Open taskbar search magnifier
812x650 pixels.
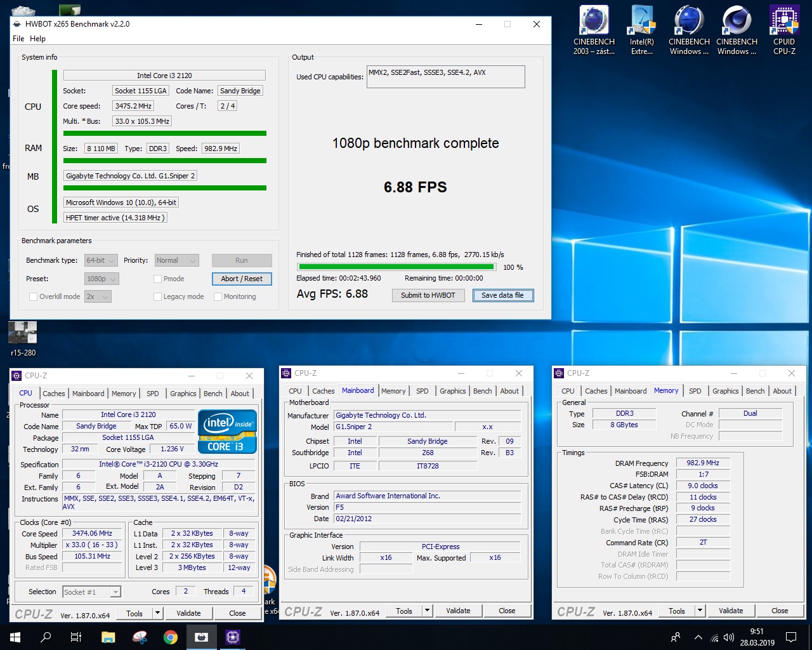coord(46,637)
